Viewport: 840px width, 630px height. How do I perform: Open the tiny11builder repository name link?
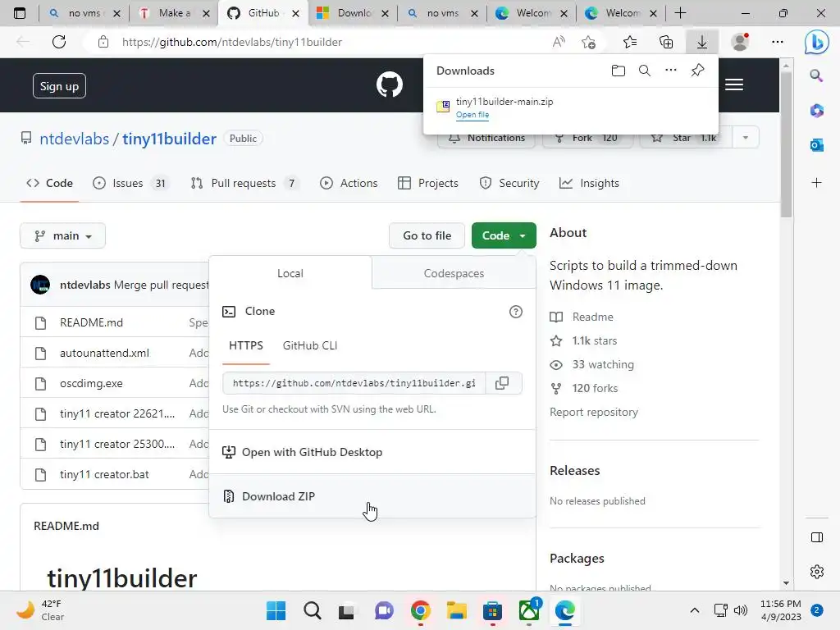(169, 139)
